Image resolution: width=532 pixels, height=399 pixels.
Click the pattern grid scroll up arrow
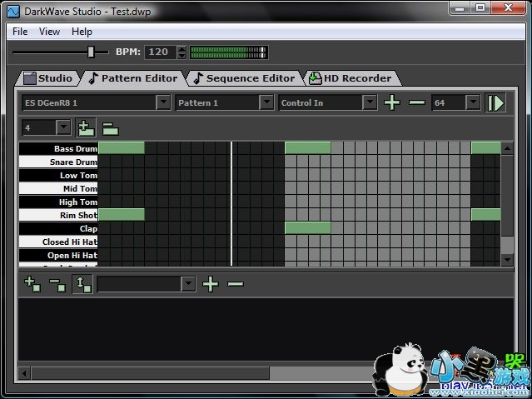point(507,148)
